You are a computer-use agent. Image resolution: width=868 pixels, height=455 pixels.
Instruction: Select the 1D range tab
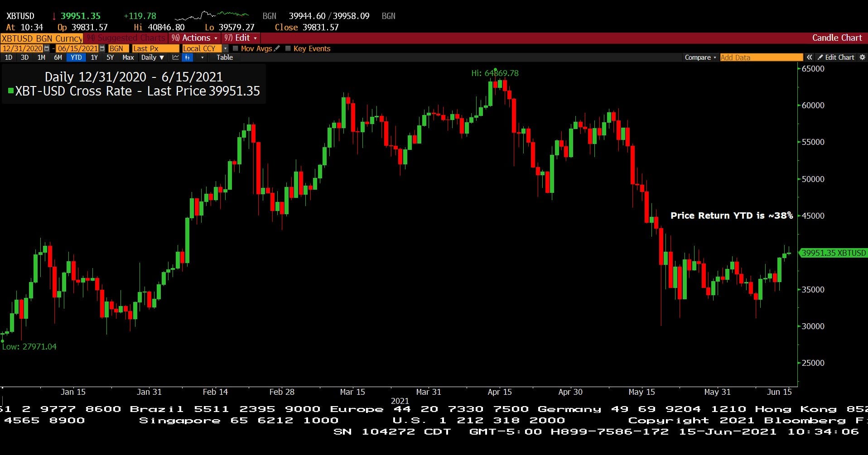9,57
